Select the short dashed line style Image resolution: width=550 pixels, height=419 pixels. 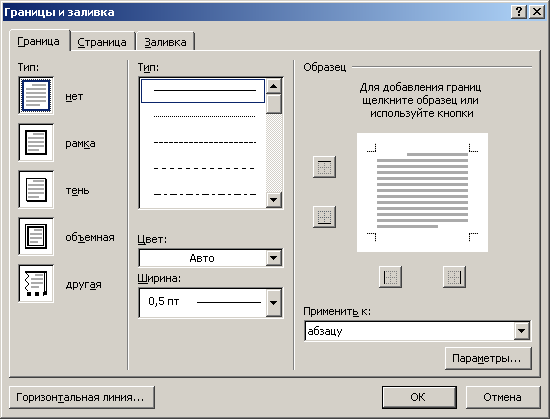coord(203,142)
